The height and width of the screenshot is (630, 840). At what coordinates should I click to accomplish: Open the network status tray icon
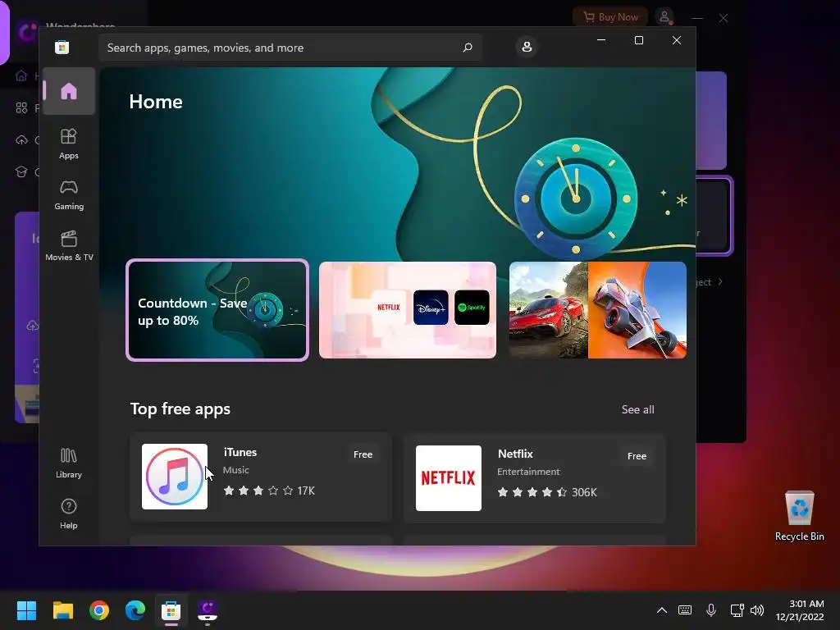click(737, 610)
